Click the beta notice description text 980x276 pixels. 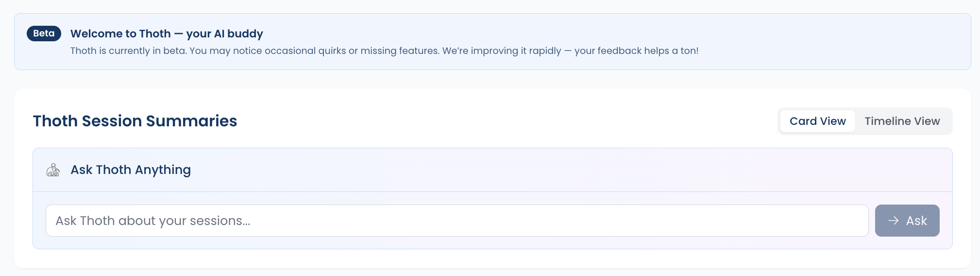(384, 51)
